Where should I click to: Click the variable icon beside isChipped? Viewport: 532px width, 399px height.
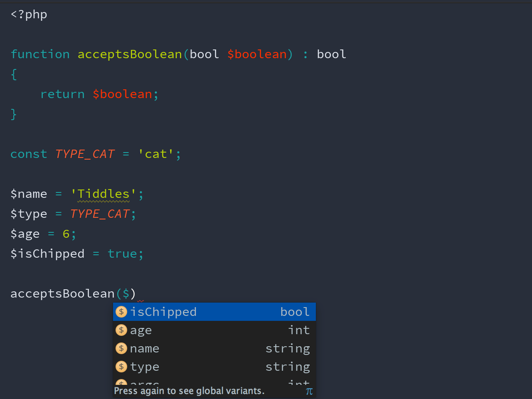pos(121,312)
